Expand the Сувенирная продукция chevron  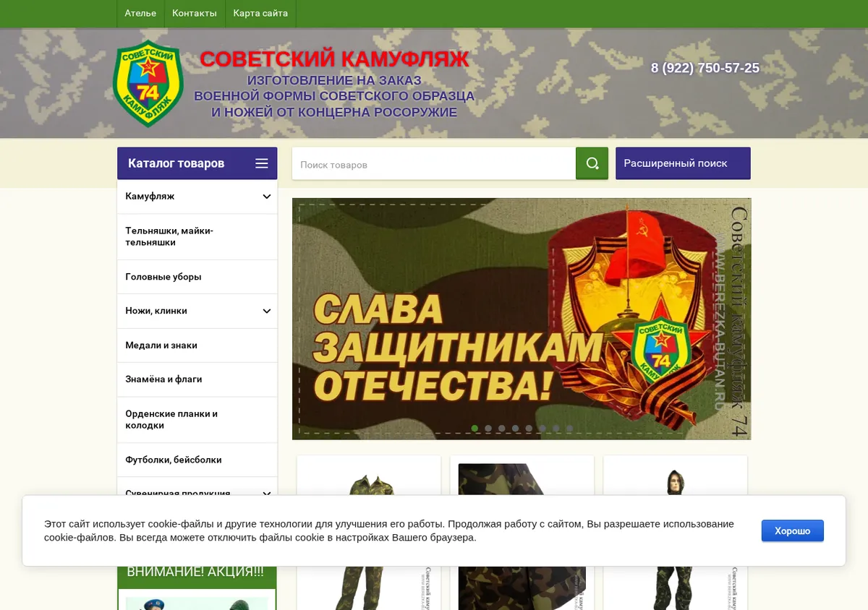(x=267, y=493)
